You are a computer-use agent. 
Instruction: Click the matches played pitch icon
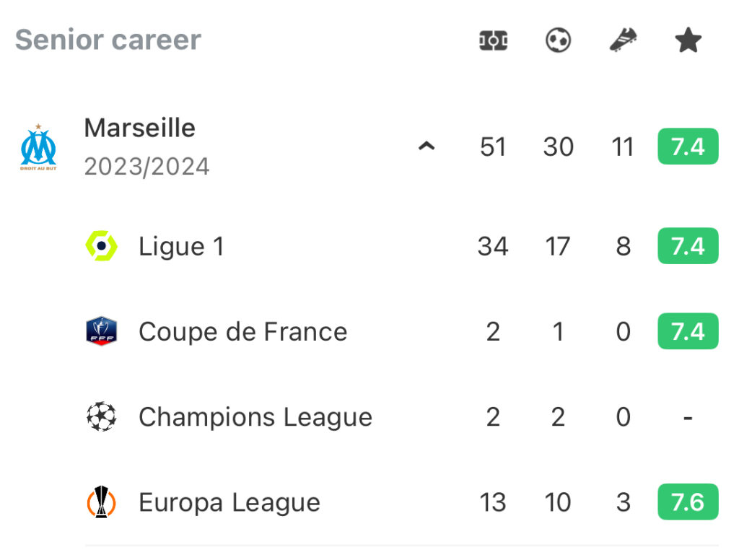pos(493,40)
